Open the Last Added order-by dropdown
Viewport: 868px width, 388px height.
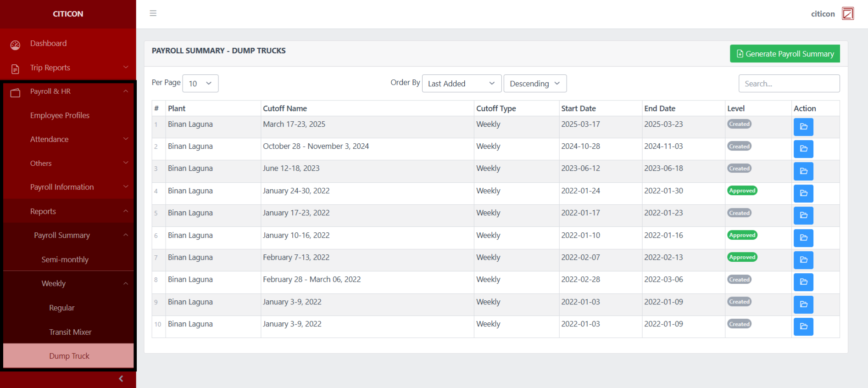pyautogui.click(x=461, y=84)
